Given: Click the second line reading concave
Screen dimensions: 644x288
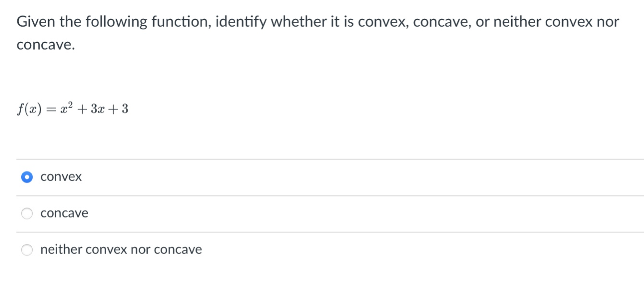Looking at the screenshot, I should point(44,46).
